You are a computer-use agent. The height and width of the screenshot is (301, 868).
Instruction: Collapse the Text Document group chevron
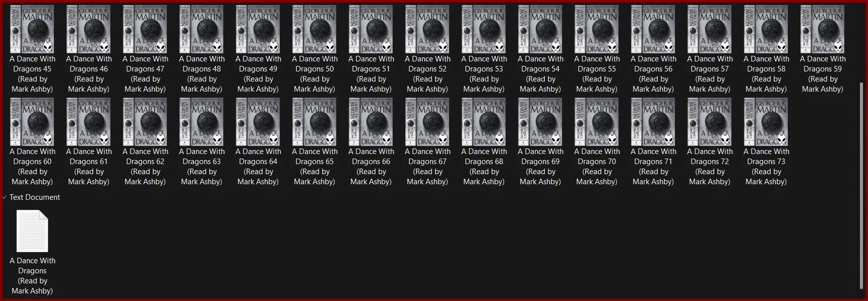click(5, 197)
